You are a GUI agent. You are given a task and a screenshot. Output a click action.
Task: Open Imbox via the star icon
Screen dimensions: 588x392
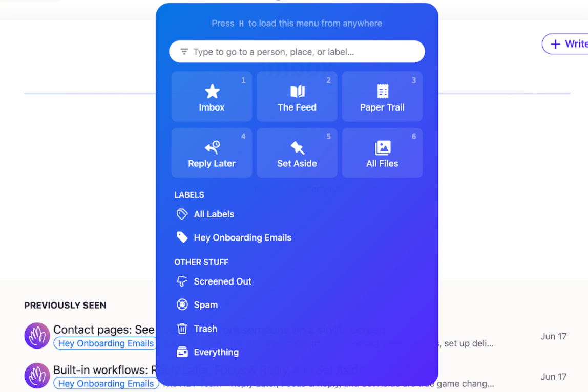tap(212, 92)
